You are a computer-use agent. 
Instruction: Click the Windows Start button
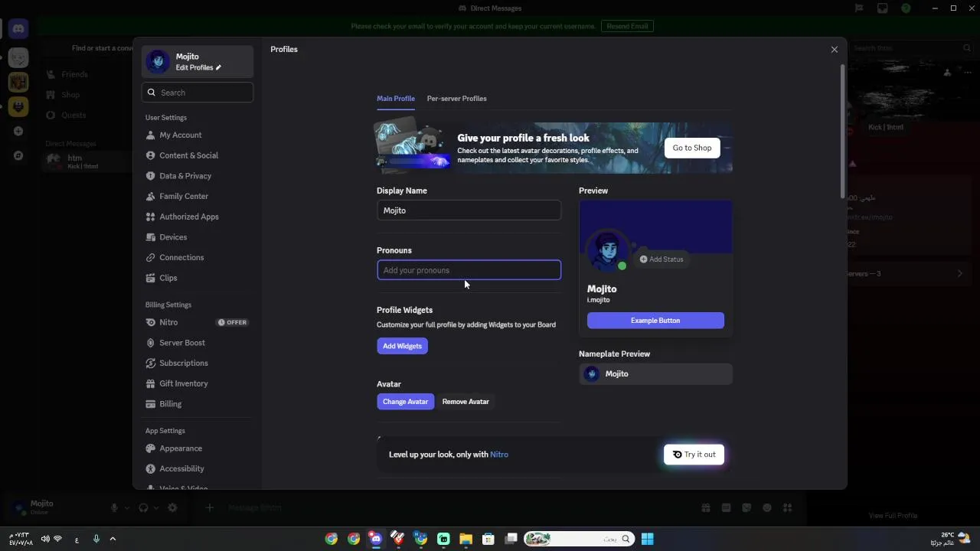point(648,539)
